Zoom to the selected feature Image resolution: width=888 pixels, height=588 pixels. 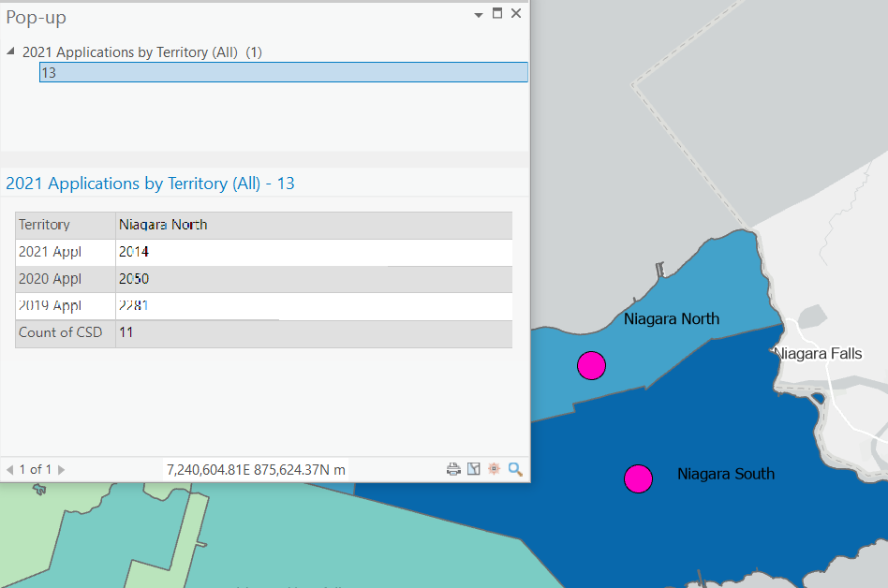[x=515, y=468]
